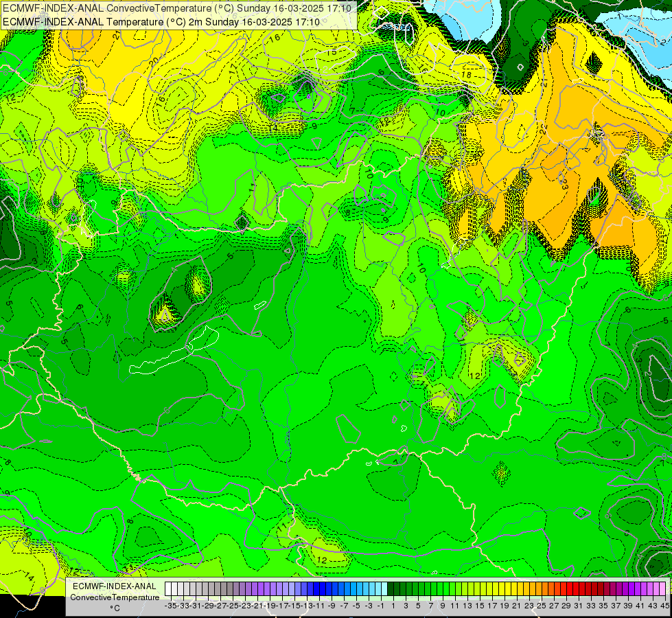Click the legend scale value -35
Viewport: 672px width, 618px height.
pos(170,606)
